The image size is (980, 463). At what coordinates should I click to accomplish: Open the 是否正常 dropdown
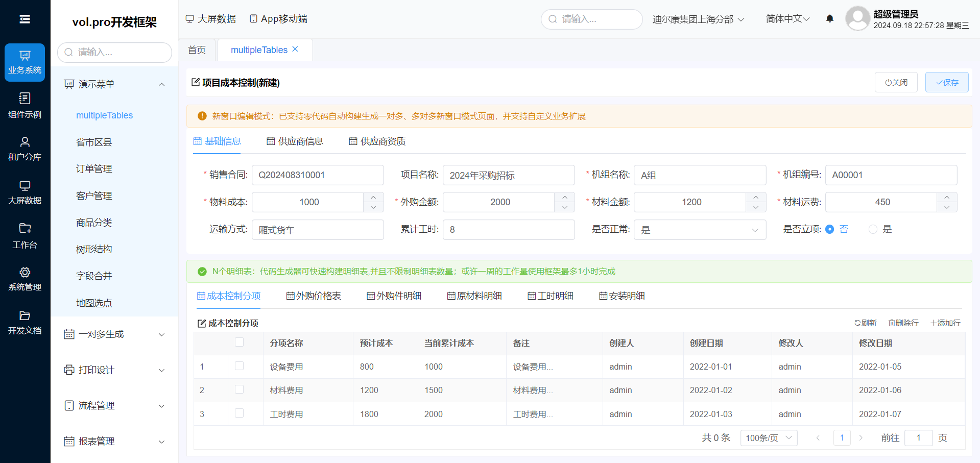(x=700, y=230)
